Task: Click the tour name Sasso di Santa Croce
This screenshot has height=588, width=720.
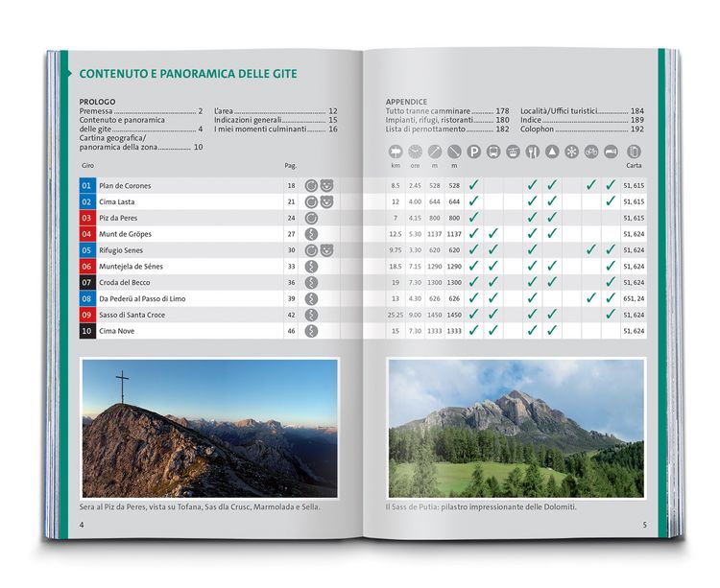Action: tap(132, 315)
